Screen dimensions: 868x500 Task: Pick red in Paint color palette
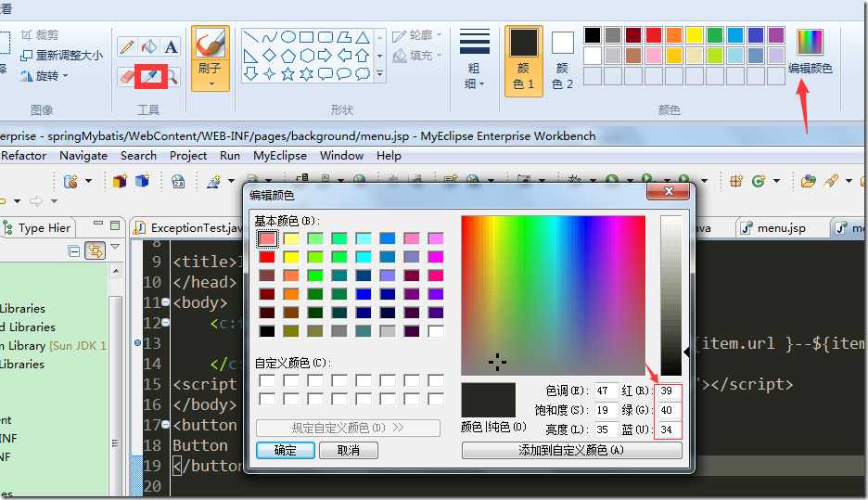pos(654,35)
